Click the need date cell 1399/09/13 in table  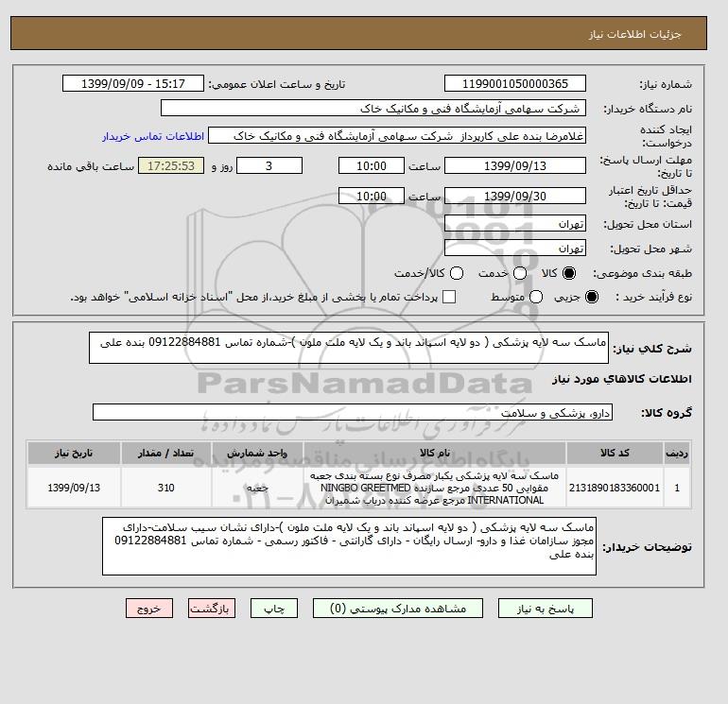(74, 488)
